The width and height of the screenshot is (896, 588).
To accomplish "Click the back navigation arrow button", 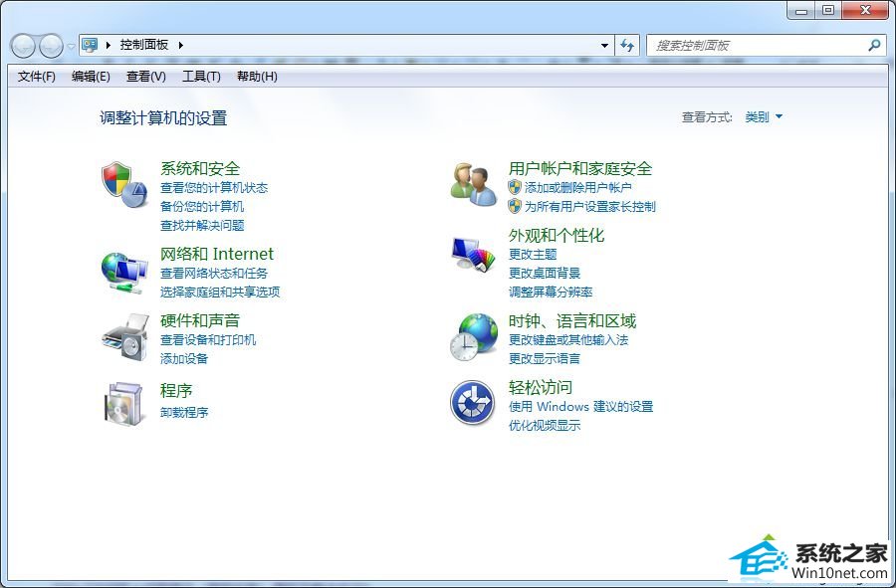I will pyautogui.click(x=24, y=46).
